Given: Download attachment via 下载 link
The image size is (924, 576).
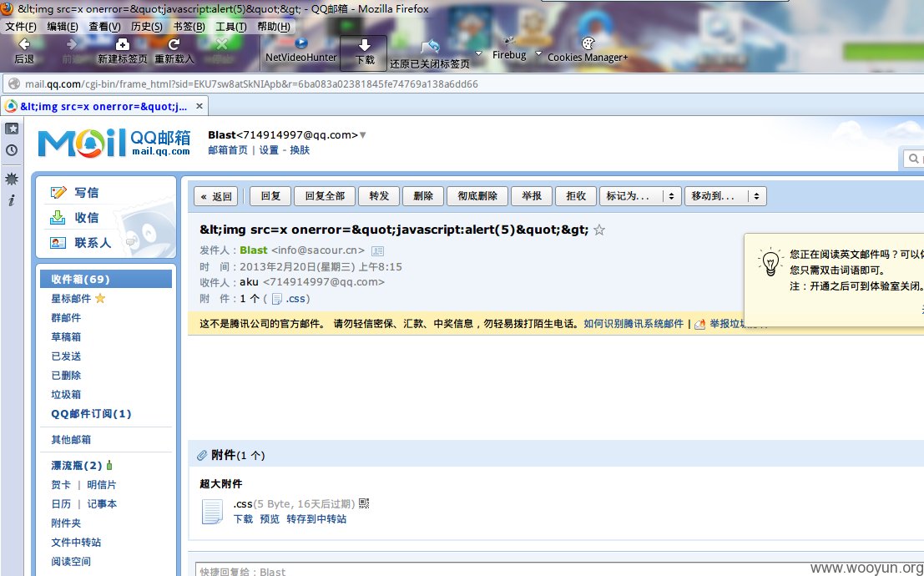Looking at the screenshot, I should (x=243, y=519).
